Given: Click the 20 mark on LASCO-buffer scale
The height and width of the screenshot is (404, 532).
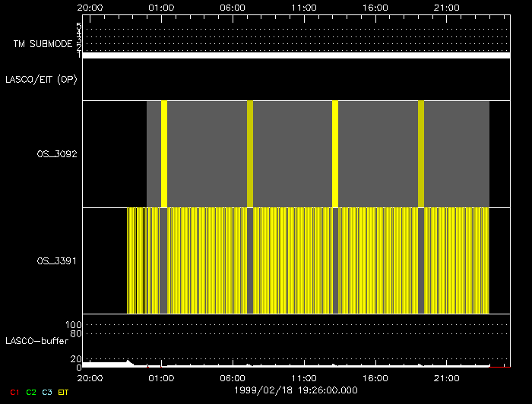Looking at the screenshot, I should coord(77,359).
